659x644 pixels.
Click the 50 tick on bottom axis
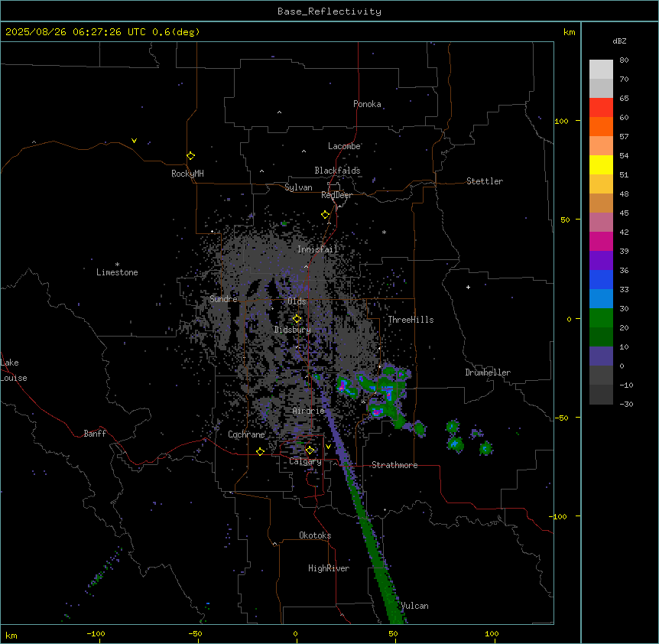[393, 633]
